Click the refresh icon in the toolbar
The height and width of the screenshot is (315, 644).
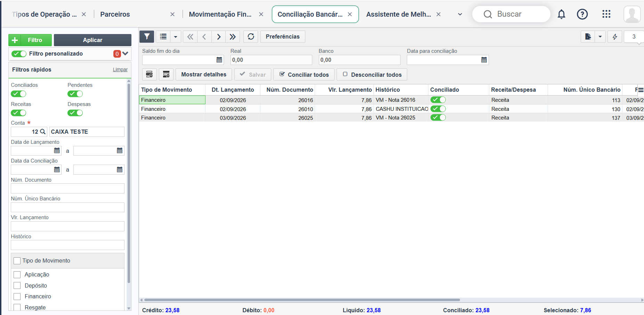tap(251, 36)
